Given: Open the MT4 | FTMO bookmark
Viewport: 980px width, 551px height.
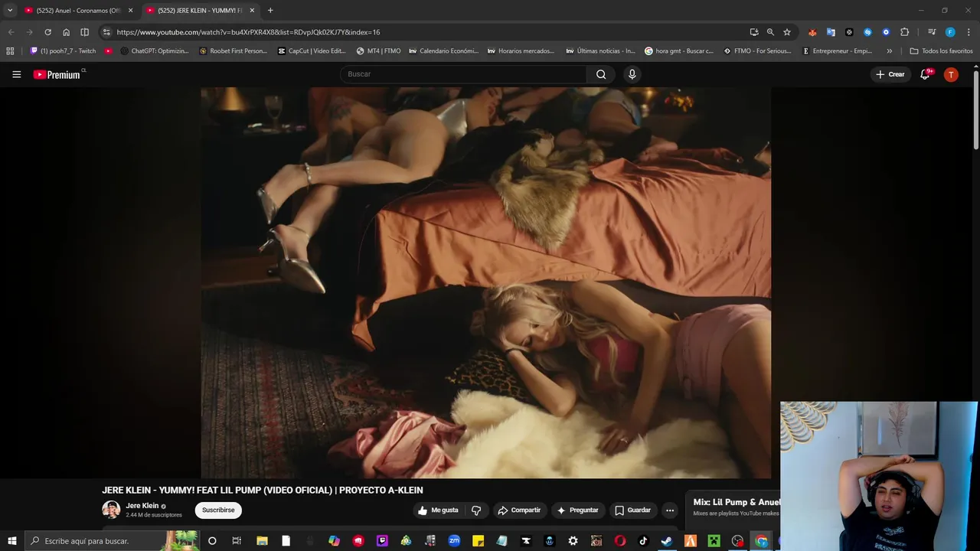Looking at the screenshot, I should (378, 51).
